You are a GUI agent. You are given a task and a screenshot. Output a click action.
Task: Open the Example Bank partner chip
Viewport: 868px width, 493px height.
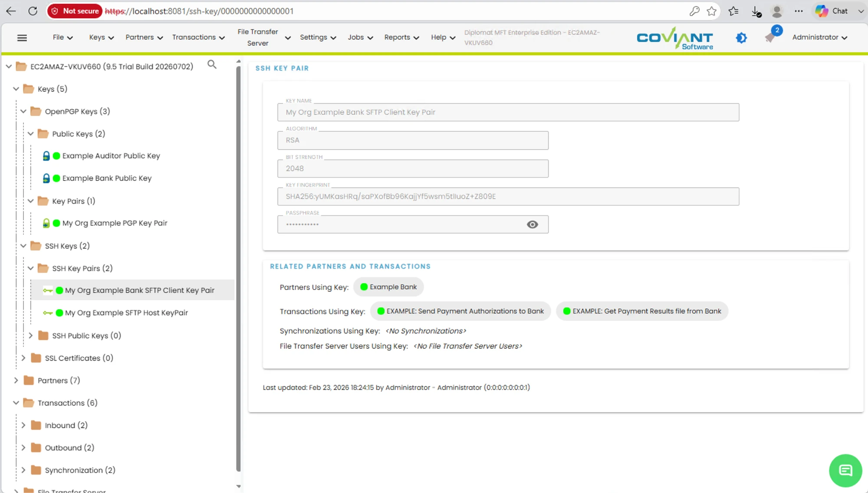click(388, 287)
